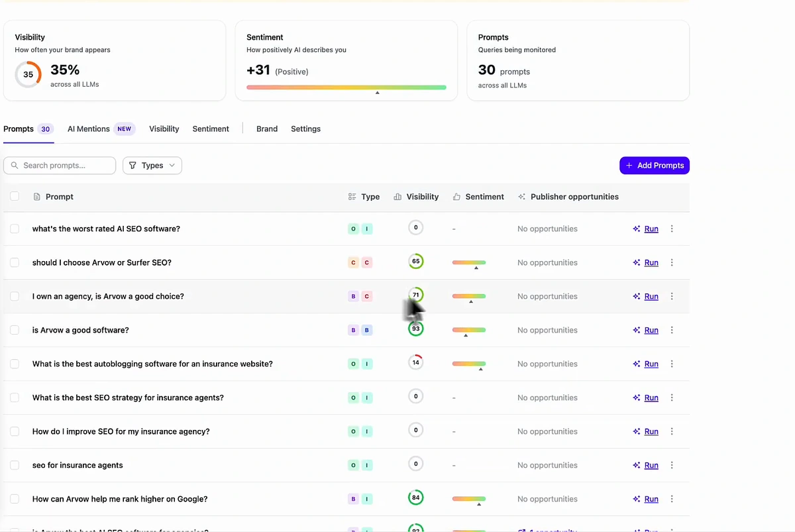795x532 pixels.
Task: Click sparkle icon beside Run in 'best SEO strategy' row
Action: point(636,398)
